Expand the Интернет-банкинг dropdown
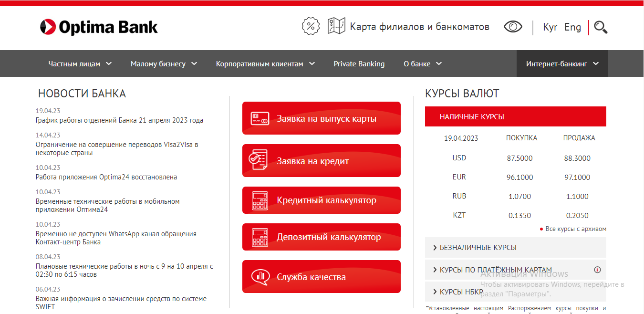644x314 pixels. point(562,63)
